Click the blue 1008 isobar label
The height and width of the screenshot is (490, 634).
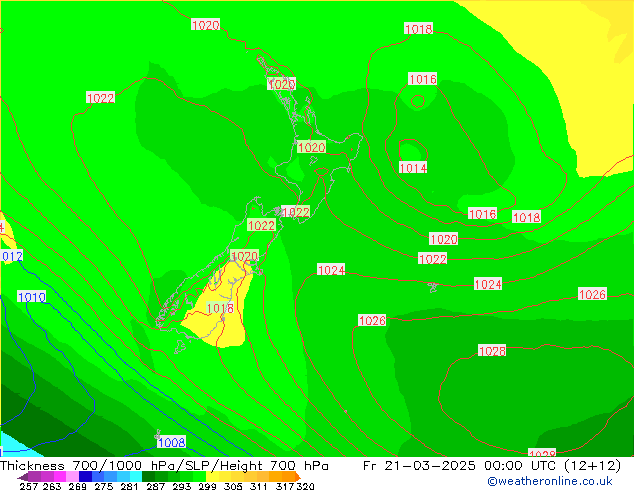pyautogui.click(x=171, y=442)
